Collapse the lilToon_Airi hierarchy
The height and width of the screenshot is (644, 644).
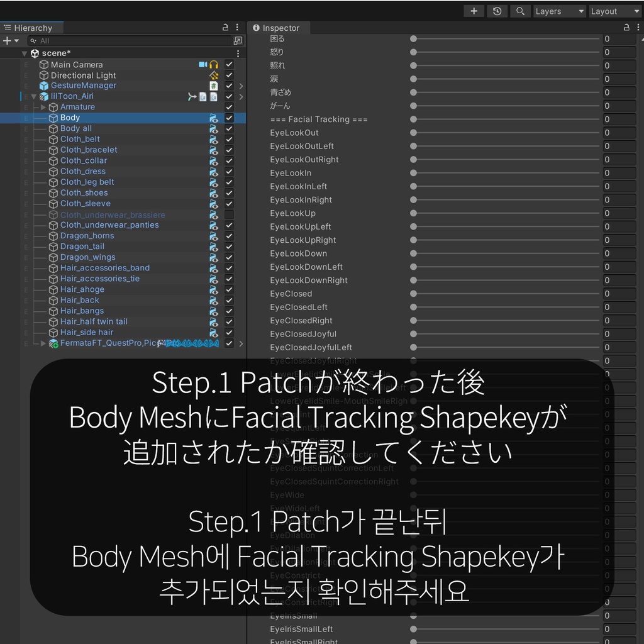tap(33, 96)
